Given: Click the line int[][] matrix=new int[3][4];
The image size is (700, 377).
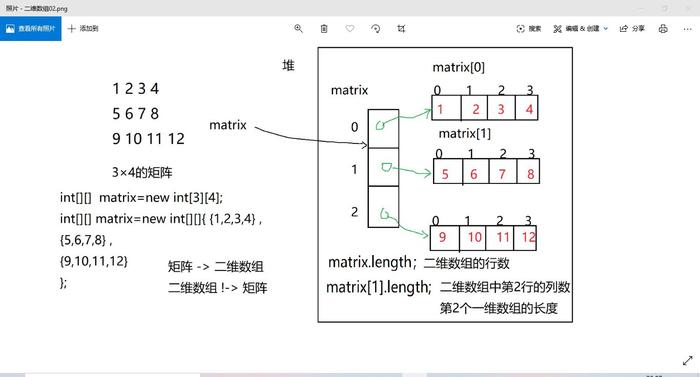Looking at the screenshot, I should tap(142, 197).
